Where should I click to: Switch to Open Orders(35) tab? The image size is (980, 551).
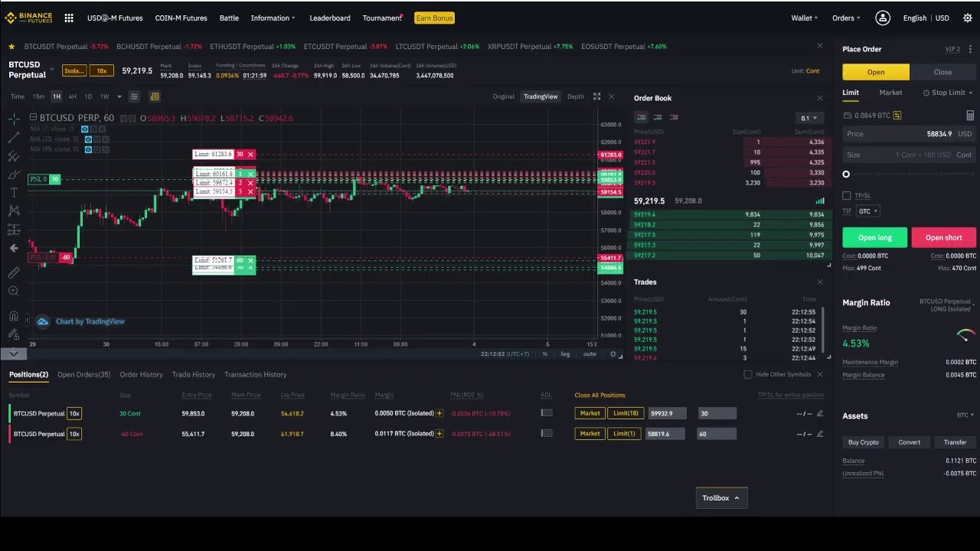pos(83,374)
